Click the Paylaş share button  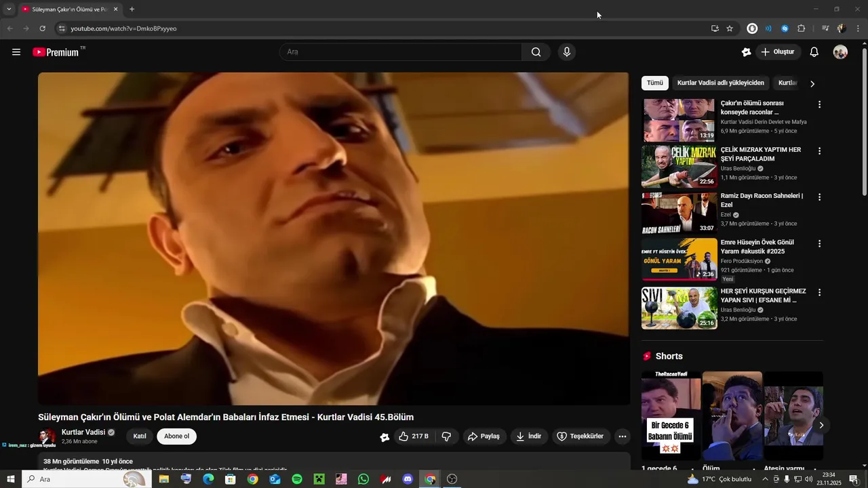(484, 436)
